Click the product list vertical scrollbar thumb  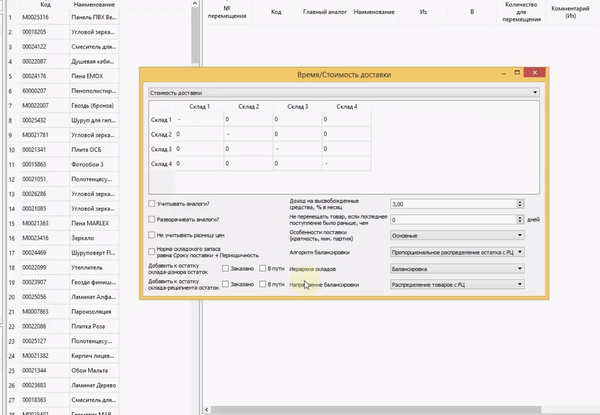[x=195, y=36]
